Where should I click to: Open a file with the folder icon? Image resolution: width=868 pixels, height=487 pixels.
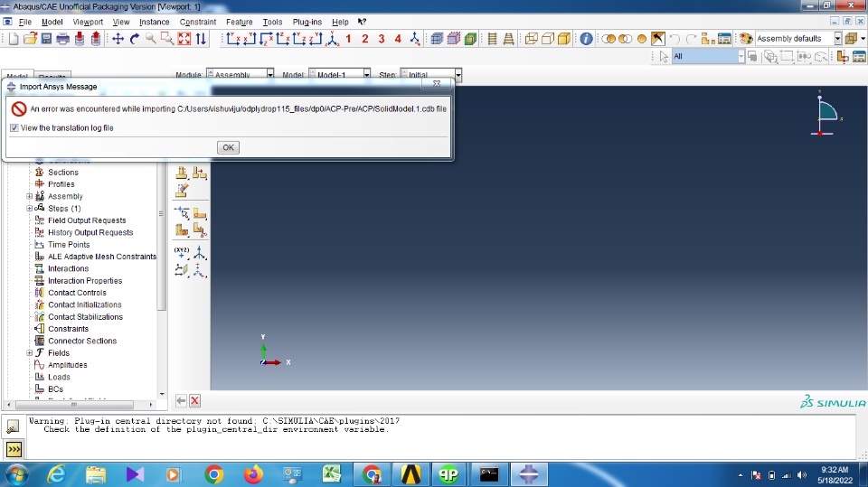(x=30, y=39)
